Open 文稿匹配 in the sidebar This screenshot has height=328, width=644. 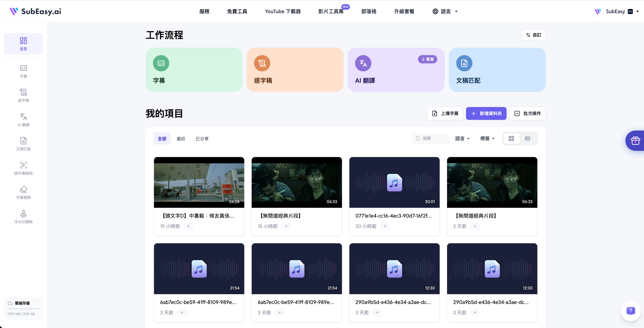pyautogui.click(x=23, y=144)
